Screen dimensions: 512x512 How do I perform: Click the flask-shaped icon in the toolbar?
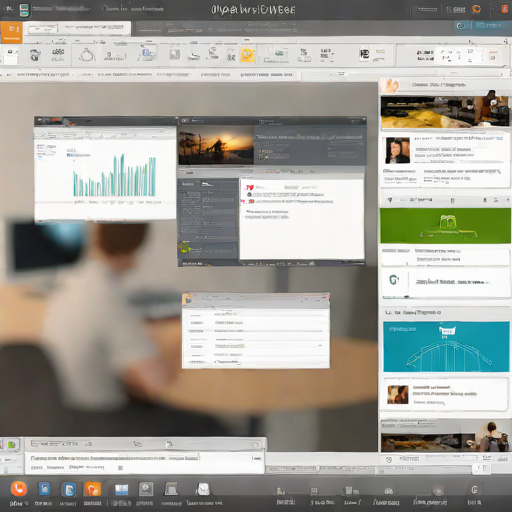[87, 55]
